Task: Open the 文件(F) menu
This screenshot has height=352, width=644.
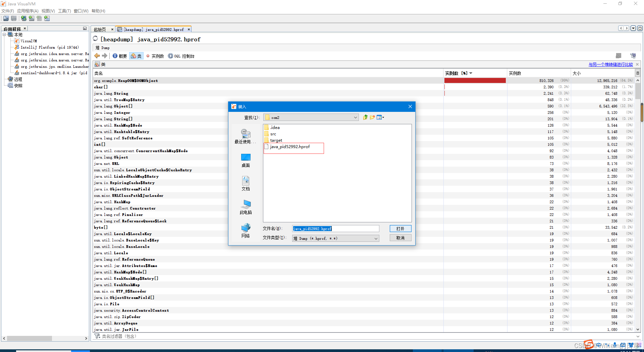Action: pyautogui.click(x=8, y=11)
